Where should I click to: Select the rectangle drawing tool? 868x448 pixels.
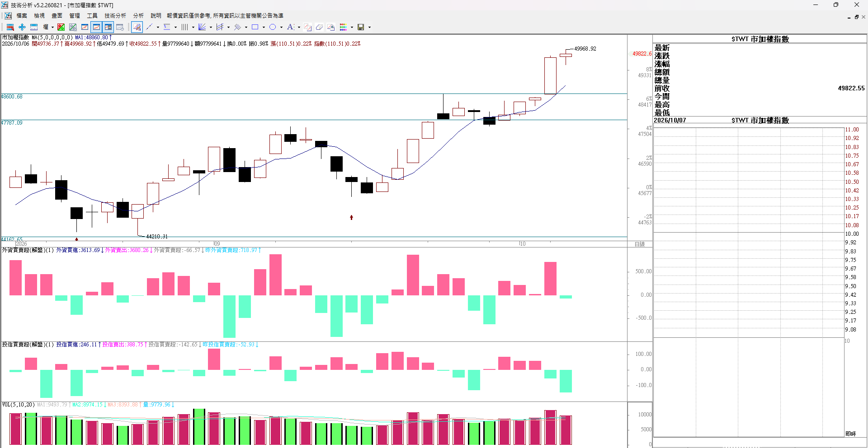point(255,27)
